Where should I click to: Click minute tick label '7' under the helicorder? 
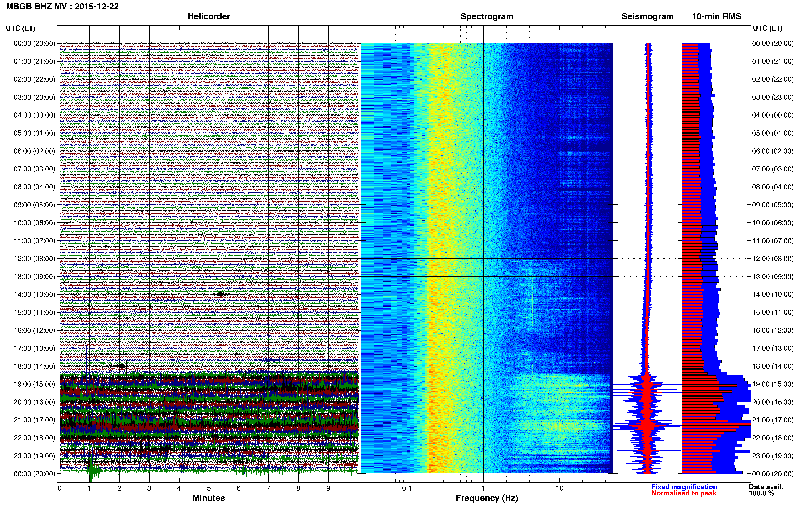[269, 488]
